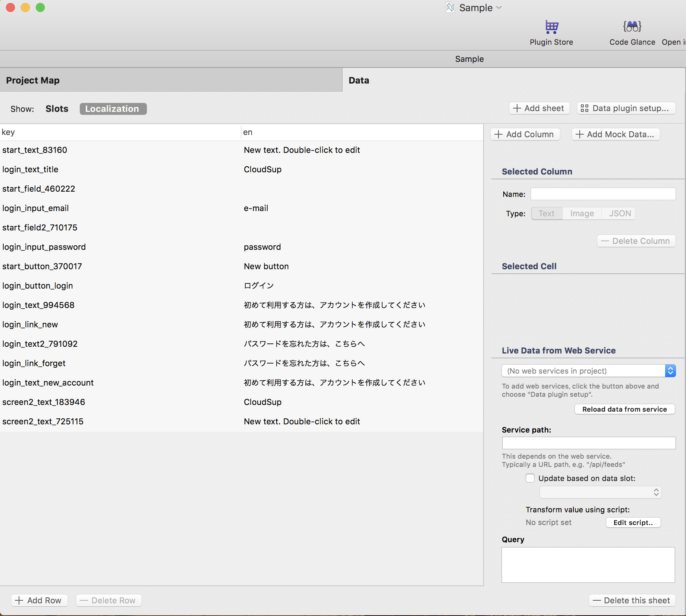Viewport: 686px width, 616px height.
Task: Select row screen2_text_725115
Action: [x=242, y=421]
